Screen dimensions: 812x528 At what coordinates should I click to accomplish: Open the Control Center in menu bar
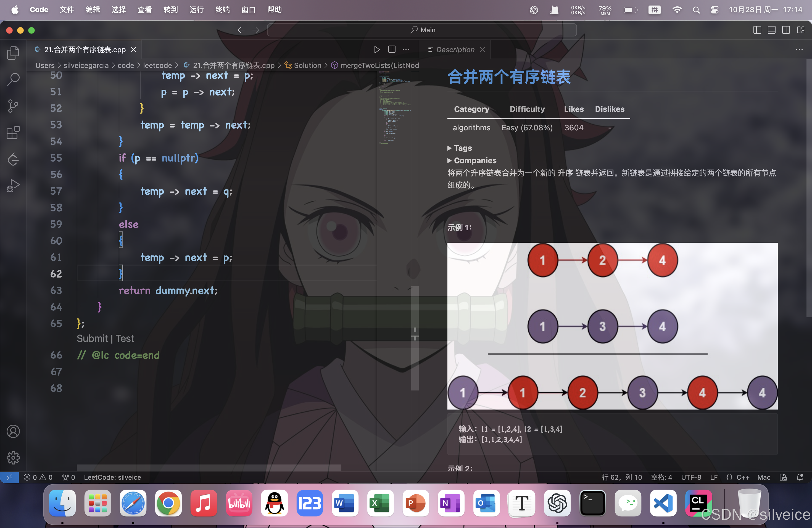[x=715, y=10]
